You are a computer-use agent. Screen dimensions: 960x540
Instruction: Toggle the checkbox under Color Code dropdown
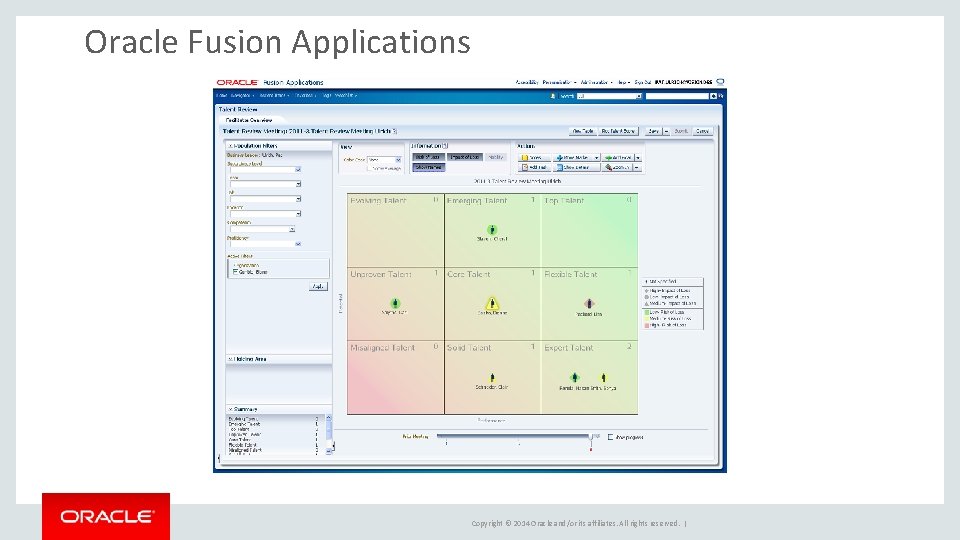pyautogui.click(x=370, y=168)
